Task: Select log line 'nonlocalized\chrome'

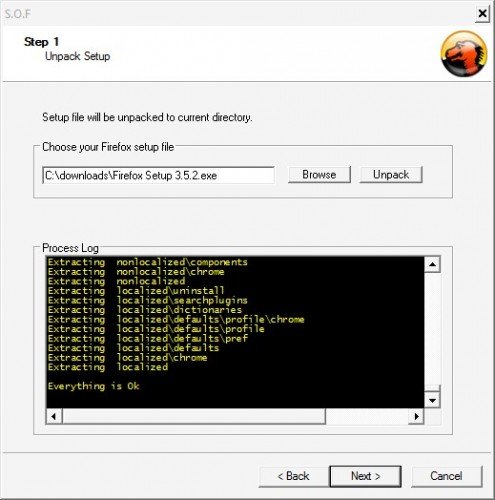Action: point(136,272)
